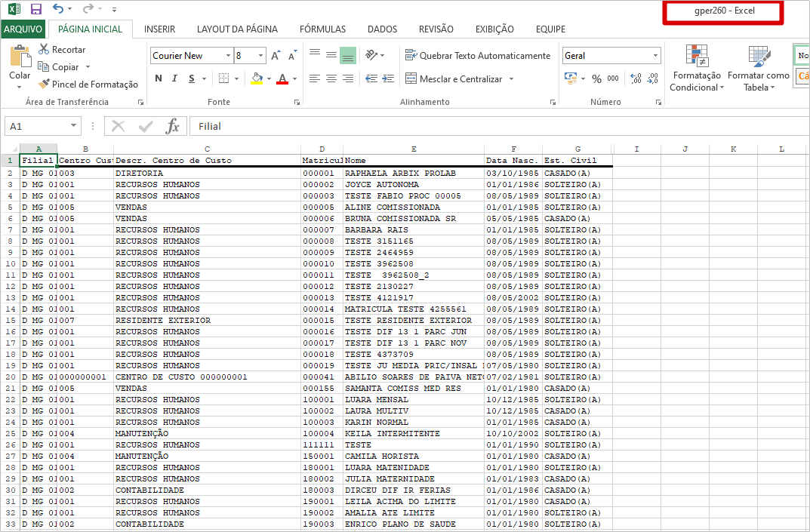The height and width of the screenshot is (532, 810).
Task: Click Mesclar e Centralizar
Action: pos(454,79)
